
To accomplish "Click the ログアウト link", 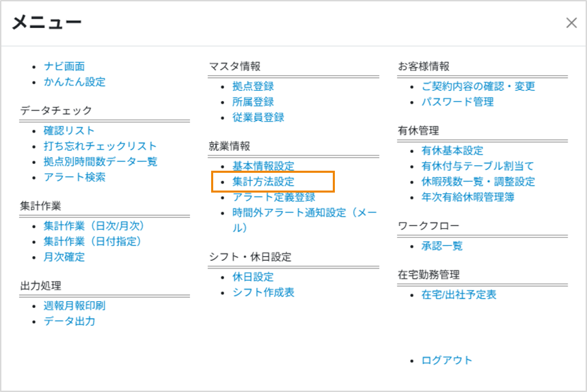I will pyautogui.click(x=447, y=360).
